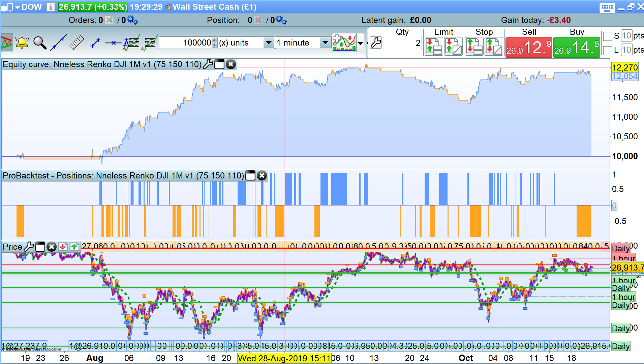Close the Price panel
This screenshot has height=364, width=644.
pyautogui.click(x=52, y=247)
